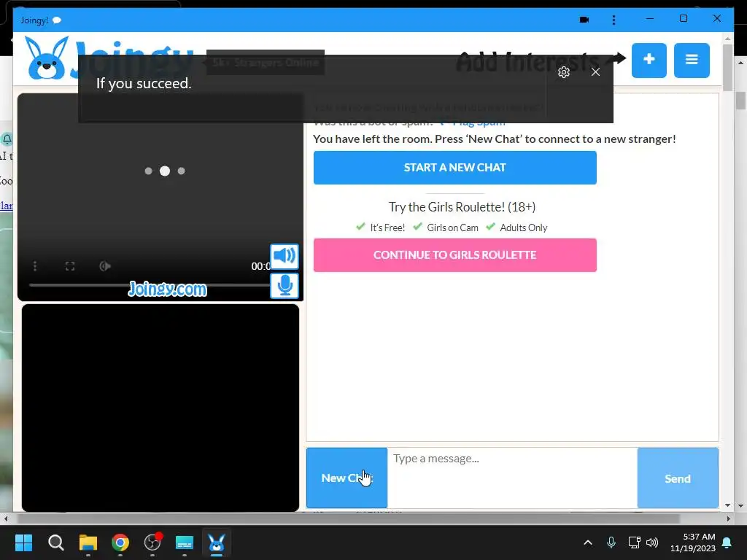Open Google Chrome from taskbar

point(120,542)
